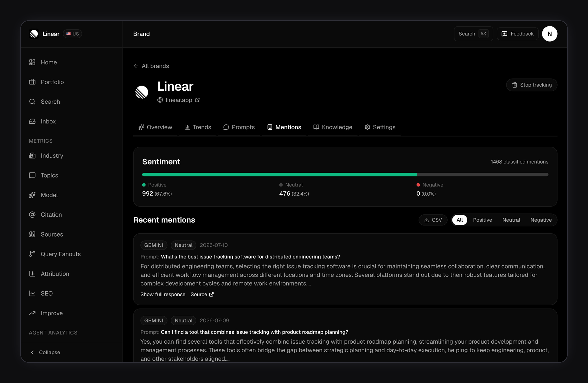Image resolution: width=588 pixels, height=383 pixels.
Task: Open the US region badge
Action: [x=73, y=34]
